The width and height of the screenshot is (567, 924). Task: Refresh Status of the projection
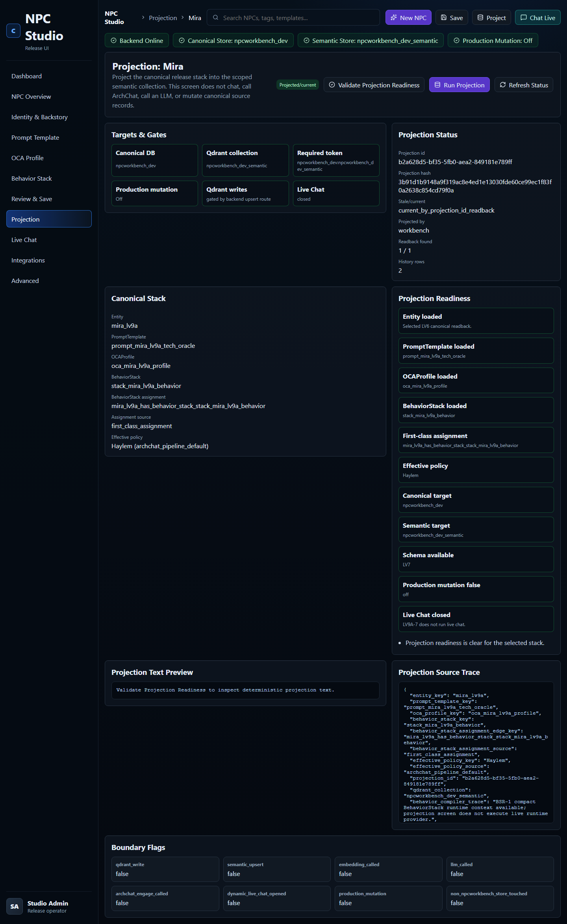click(x=524, y=85)
